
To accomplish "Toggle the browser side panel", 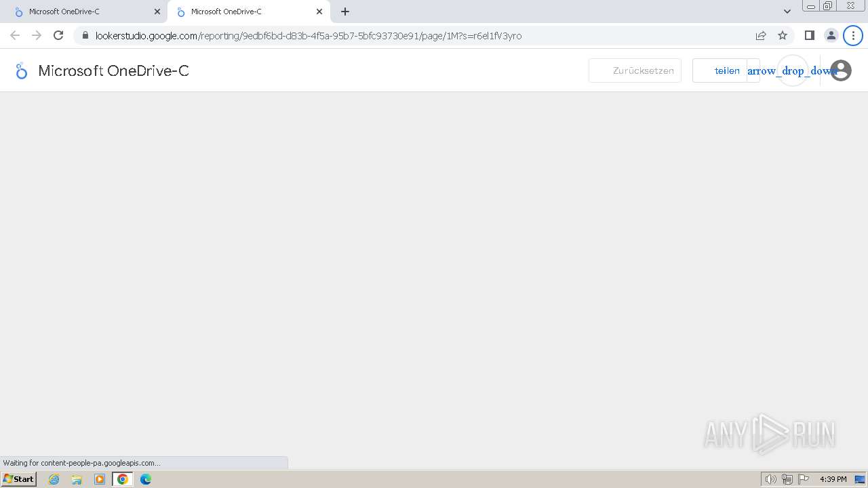I will [x=810, y=35].
